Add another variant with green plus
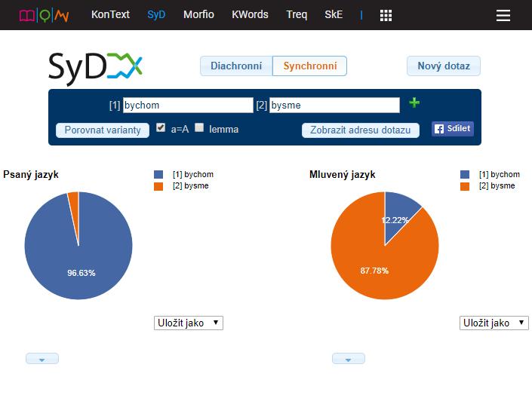Screen dimensions: 532x398 pos(414,103)
